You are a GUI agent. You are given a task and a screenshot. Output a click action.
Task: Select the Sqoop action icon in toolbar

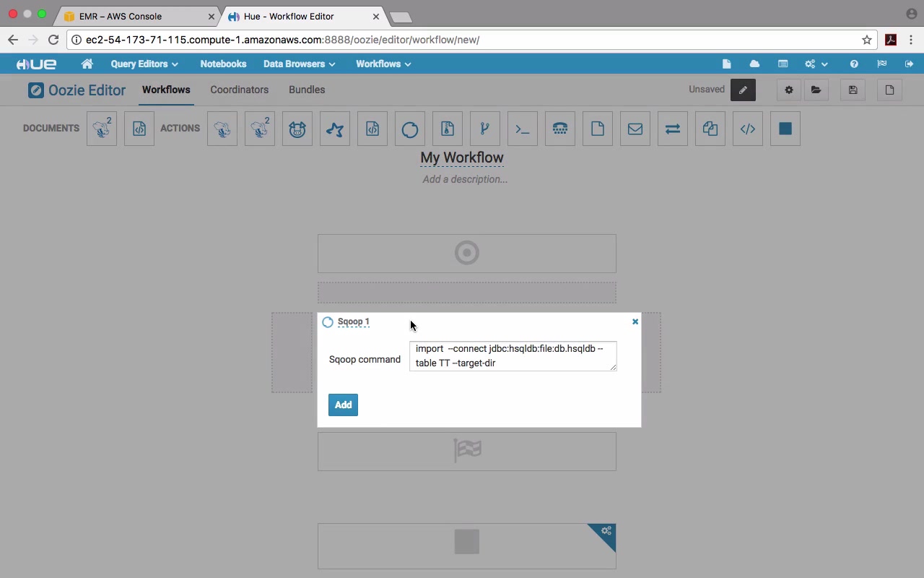pyautogui.click(x=410, y=129)
